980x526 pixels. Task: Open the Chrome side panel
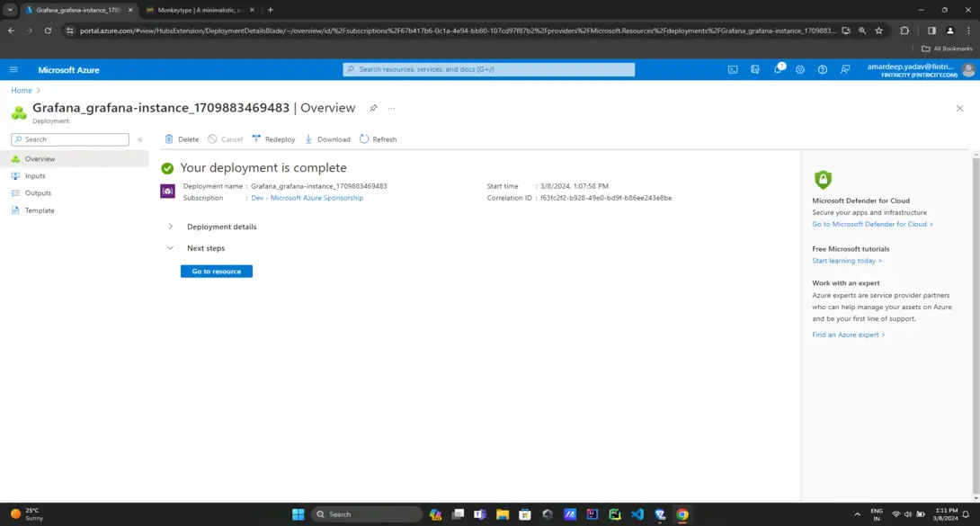coord(931,31)
